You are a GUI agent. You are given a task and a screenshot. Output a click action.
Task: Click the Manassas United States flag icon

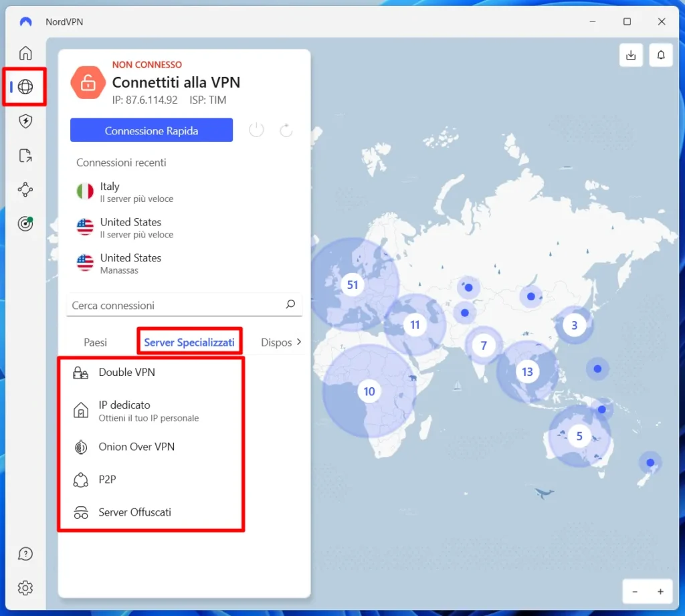pos(85,263)
